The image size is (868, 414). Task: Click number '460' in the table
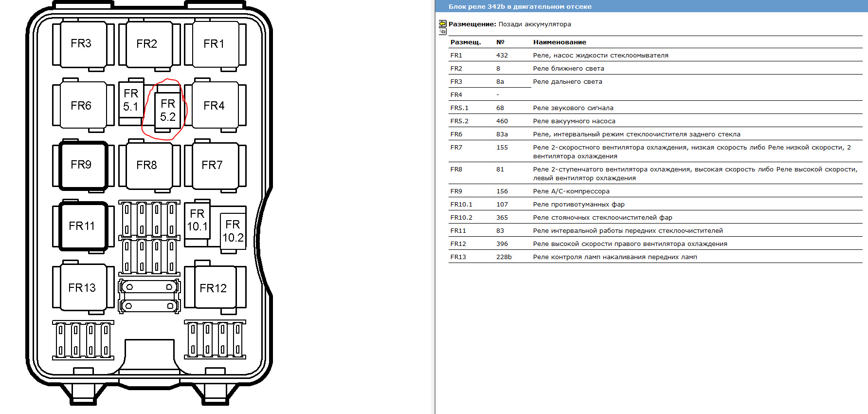coord(502,121)
